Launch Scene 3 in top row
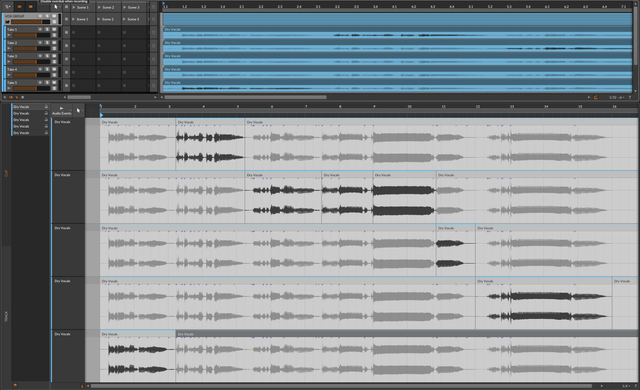The width and height of the screenshot is (640, 390). click(x=131, y=7)
